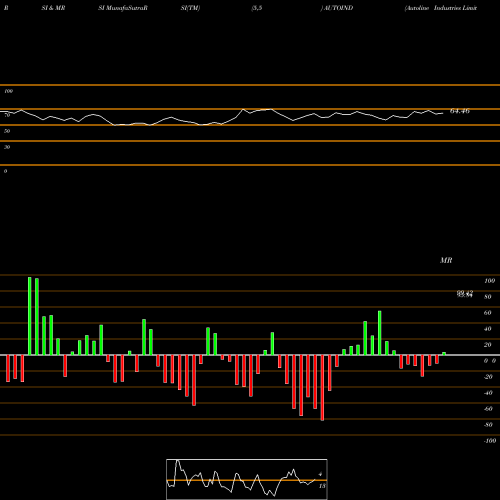Screen dimensions: 500x500
Task: Click the -100 label on MR axis
Action: 490,441
